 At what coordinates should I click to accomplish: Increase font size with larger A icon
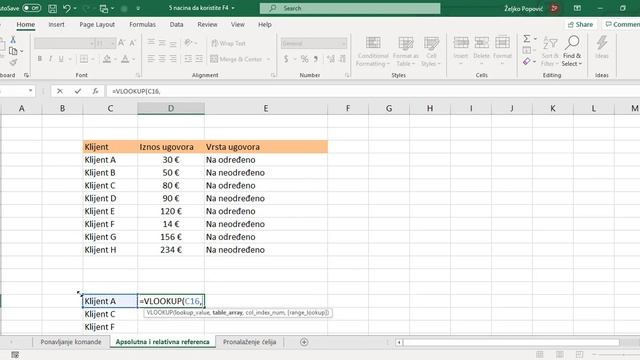pos(122,43)
